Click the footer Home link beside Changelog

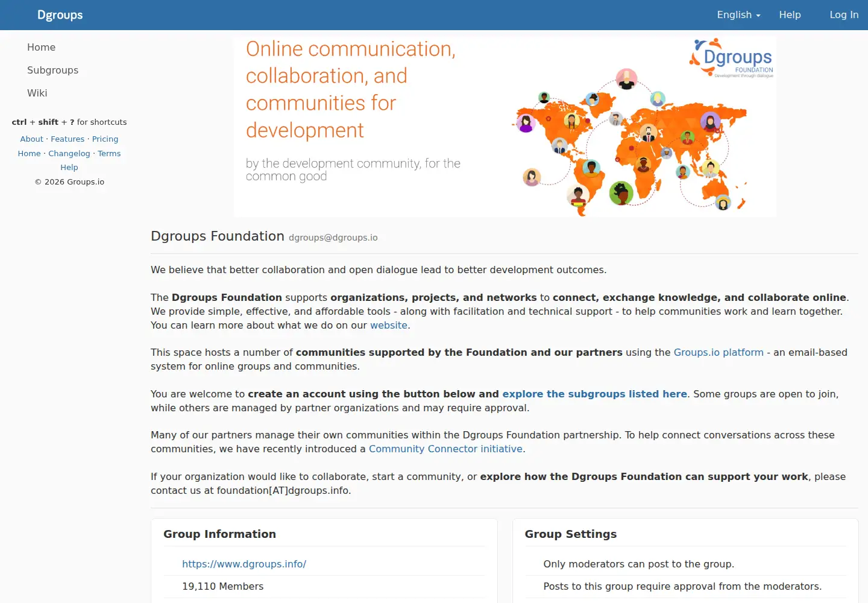click(x=29, y=153)
